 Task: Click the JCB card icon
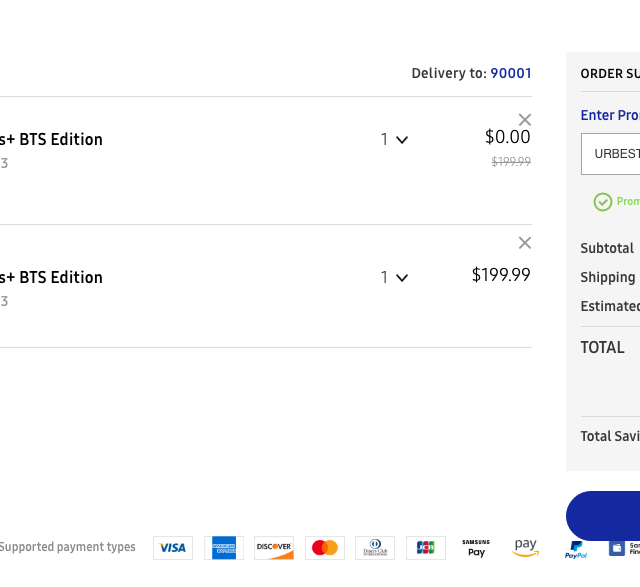click(426, 548)
